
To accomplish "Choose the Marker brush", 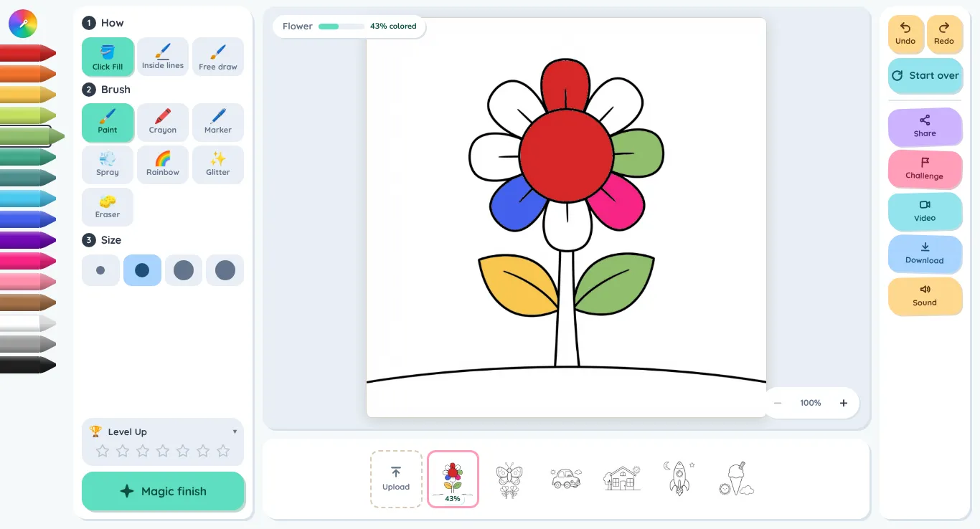I will pos(218,123).
